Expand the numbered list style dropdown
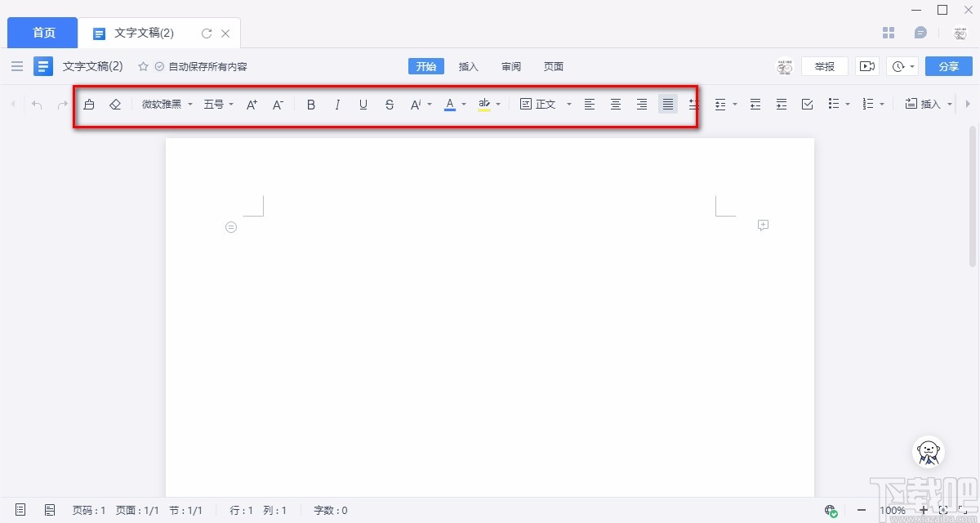Viewport: 980px width, 523px height. click(x=882, y=104)
